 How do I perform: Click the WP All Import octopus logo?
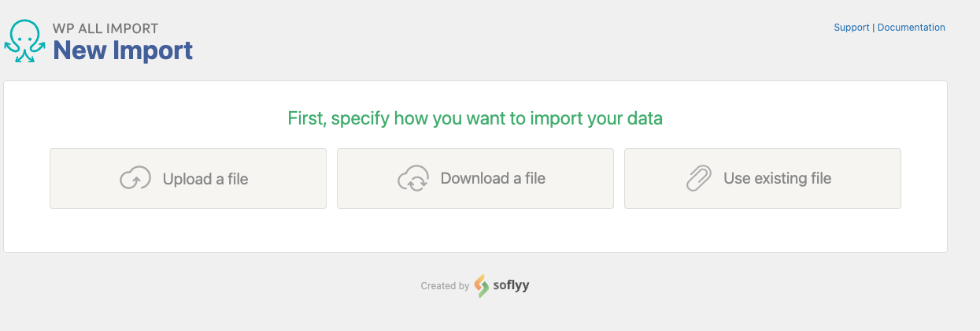(24, 42)
